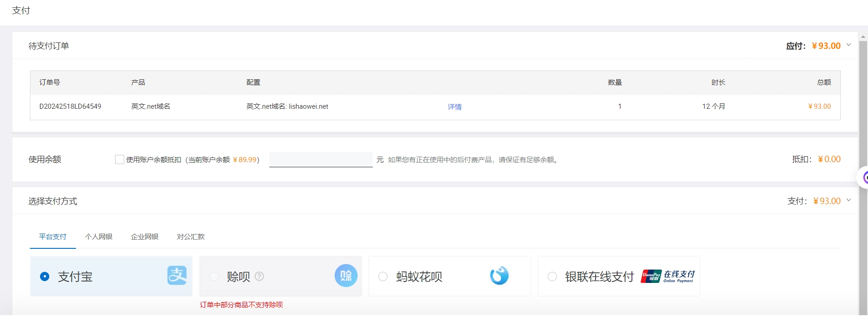868x329 pixels.
Task: Click the duration cell 12 个月
Action: click(x=713, y=106)
